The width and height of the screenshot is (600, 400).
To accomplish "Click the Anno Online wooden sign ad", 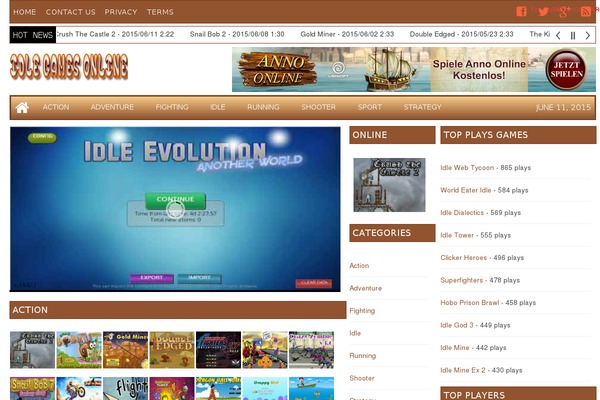I will (278, 69).
